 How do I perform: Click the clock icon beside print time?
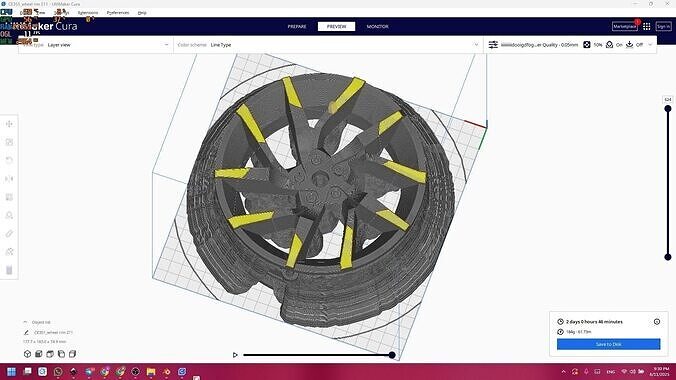point(560,321)
